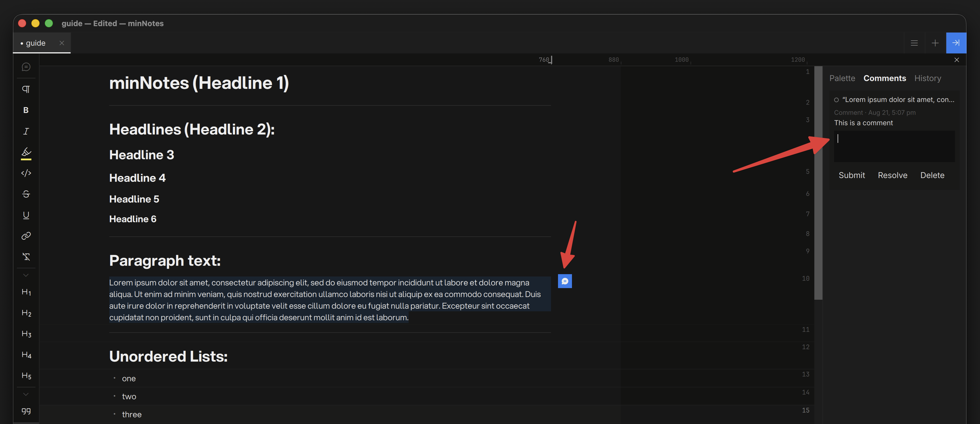Click the Headline 3 text
Screen dimensions: 980x424
pyautogui.click(x=142, y=155)
